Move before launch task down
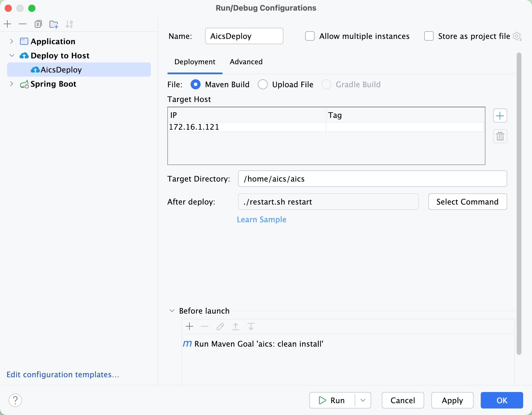 tap(251, 326)
